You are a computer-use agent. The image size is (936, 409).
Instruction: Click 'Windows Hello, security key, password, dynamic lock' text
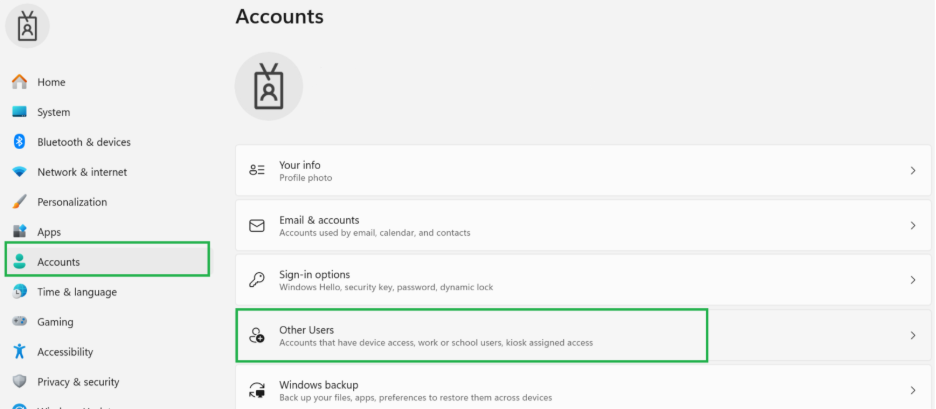pyautogui.click(x=386, y=287)
